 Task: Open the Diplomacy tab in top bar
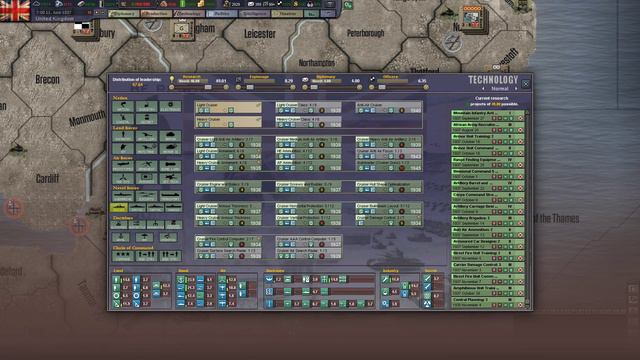point(123,14)
